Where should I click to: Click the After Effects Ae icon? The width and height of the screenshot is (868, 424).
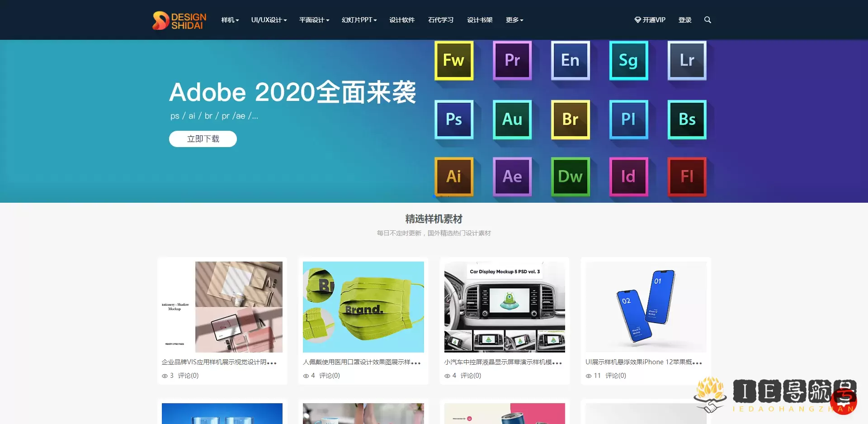click(512, 176)
